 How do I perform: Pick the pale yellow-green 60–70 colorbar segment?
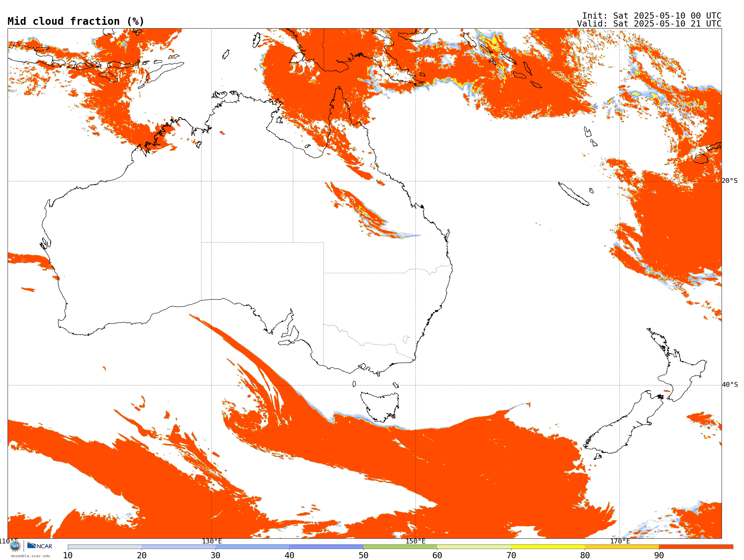tap(474, 547)
